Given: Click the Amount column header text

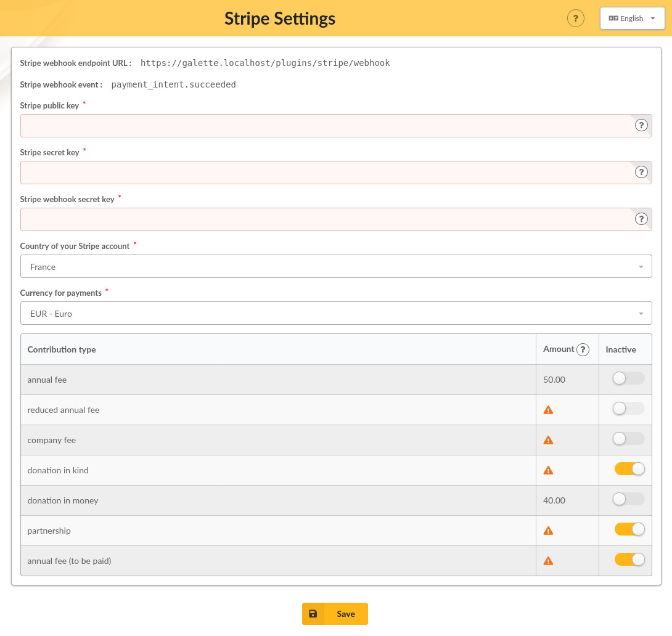Looking at the screenshot, I should coord(559,349).
